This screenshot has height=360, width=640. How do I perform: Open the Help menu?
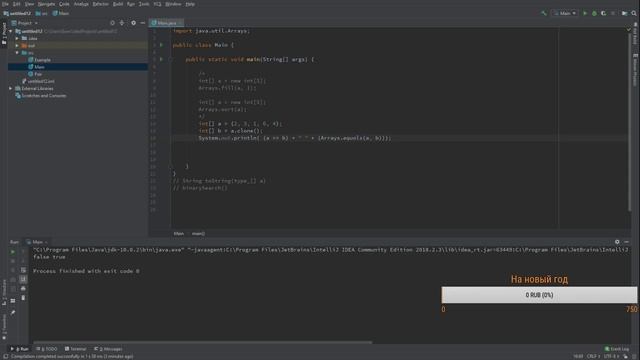click(190, 4)
